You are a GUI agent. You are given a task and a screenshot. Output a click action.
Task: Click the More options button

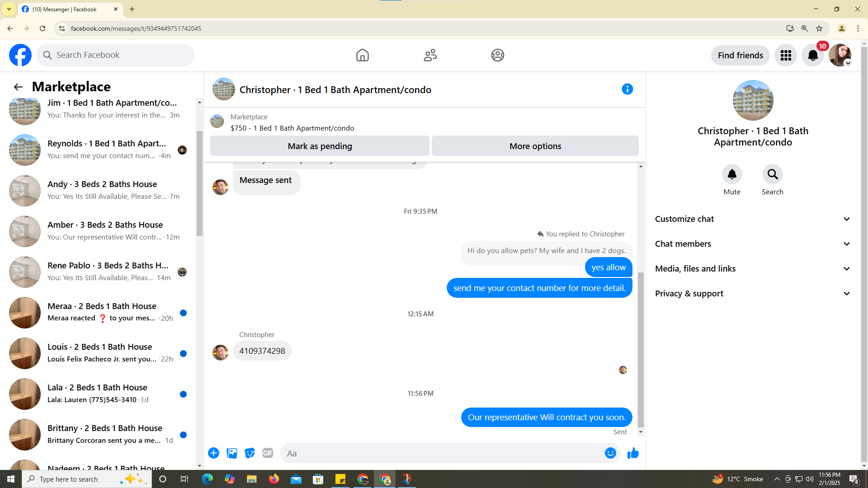(x=535, y=146)
